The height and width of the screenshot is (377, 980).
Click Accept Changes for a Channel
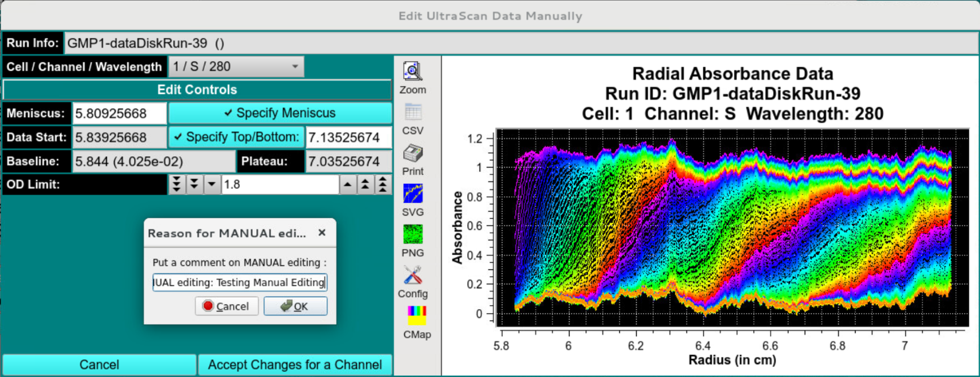(295, 365)
